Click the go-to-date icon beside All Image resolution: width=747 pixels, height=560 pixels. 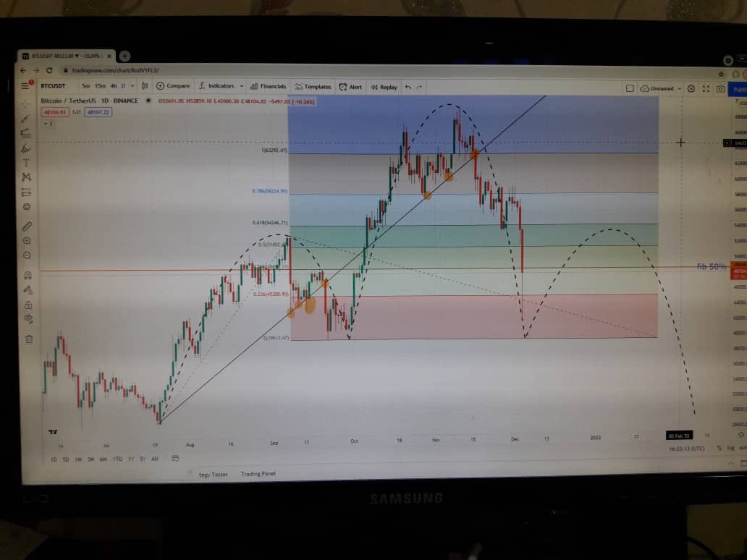pyautogui.click(x=175, y=459)
